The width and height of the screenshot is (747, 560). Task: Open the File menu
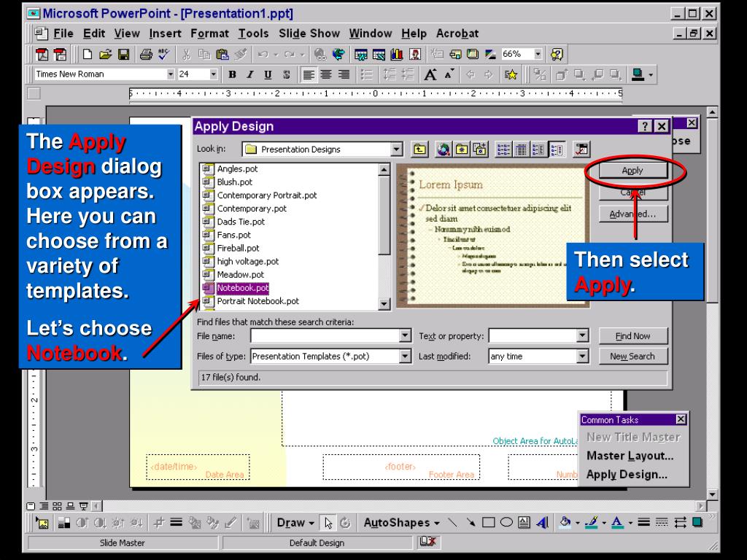(x=63, y=34)
